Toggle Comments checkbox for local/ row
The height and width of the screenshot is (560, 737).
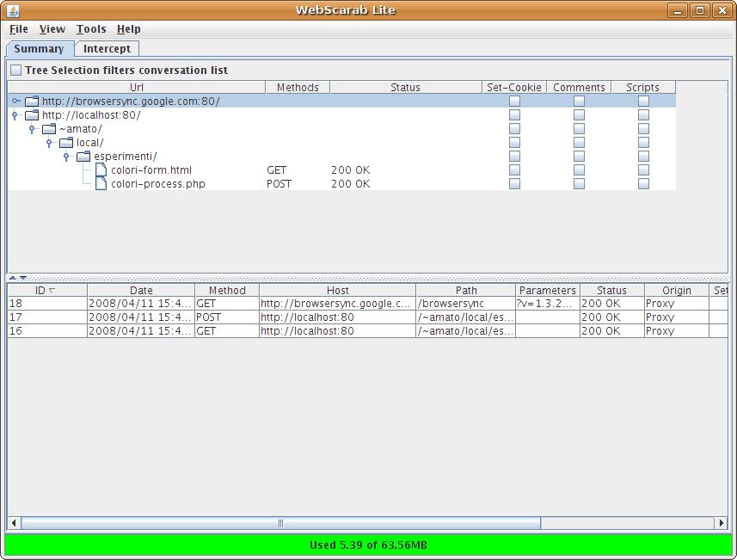pyautogui.click(x=579, y=143)
